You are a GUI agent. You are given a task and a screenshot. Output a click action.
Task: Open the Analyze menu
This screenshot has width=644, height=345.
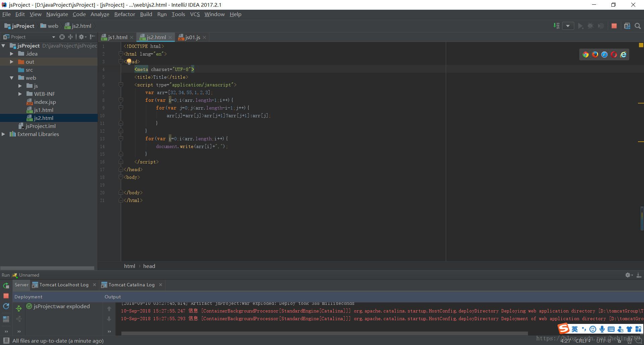[x=100, y=14]
